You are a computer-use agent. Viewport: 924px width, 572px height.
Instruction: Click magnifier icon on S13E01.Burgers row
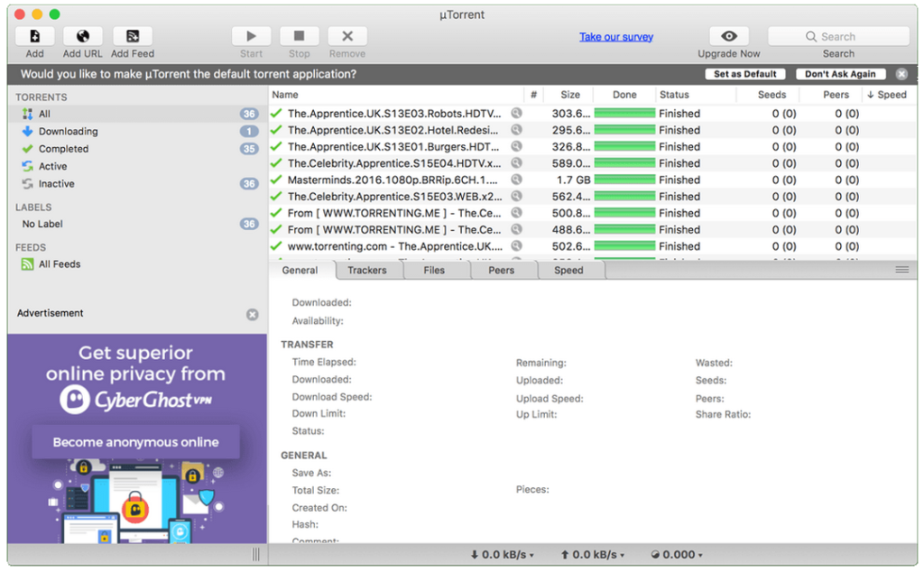tap(516, 146)
